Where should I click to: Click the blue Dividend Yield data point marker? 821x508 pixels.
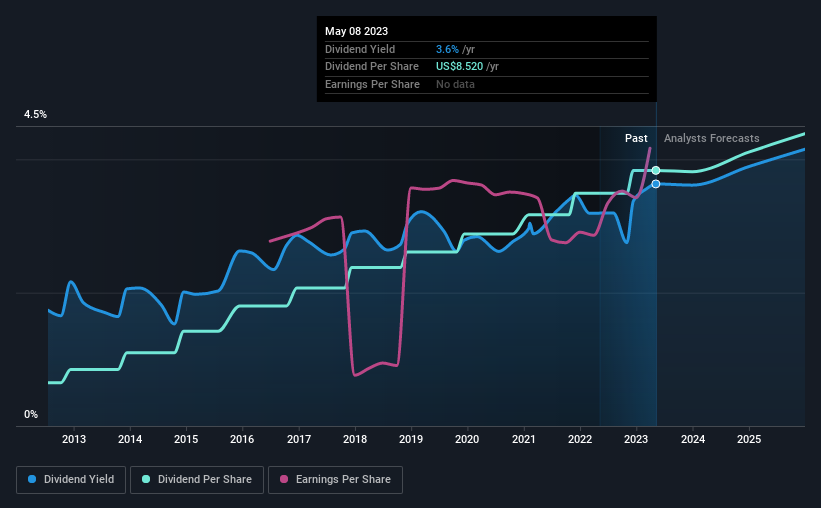click(x=656, y=184)
